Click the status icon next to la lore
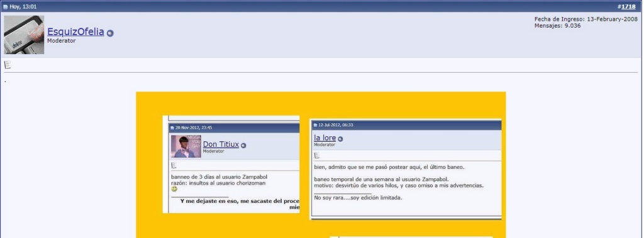Screen dimensions: 644x238 click(x=340, y=139)
